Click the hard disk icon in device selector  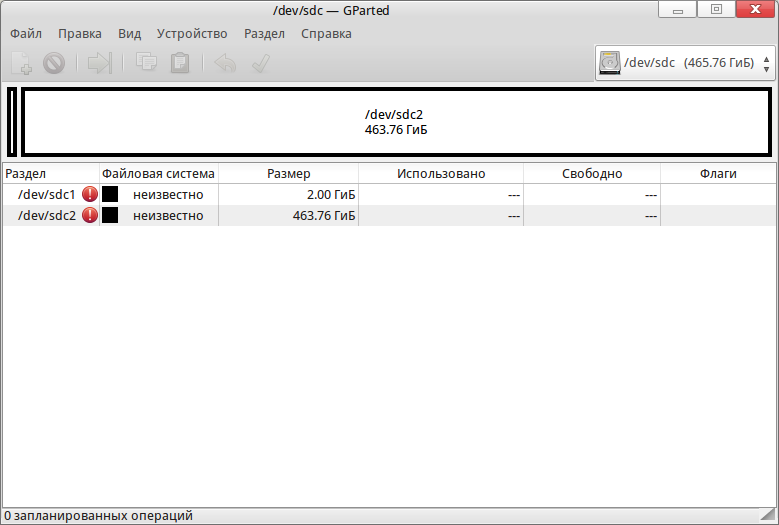pos(610,63)
